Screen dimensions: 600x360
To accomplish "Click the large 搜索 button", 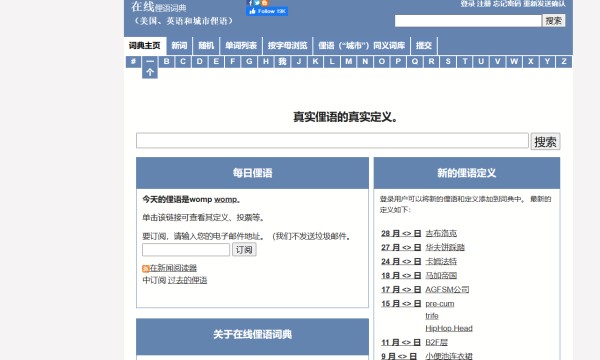I will tap(545, 142).
